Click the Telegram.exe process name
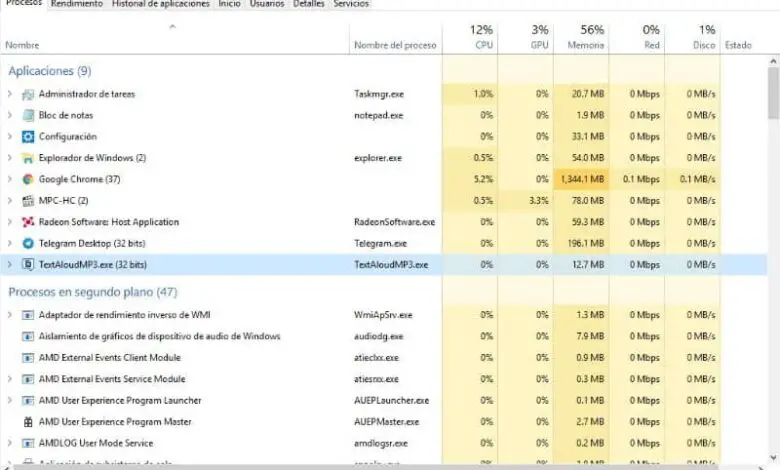The image size is (780, 470). point(381,244)
